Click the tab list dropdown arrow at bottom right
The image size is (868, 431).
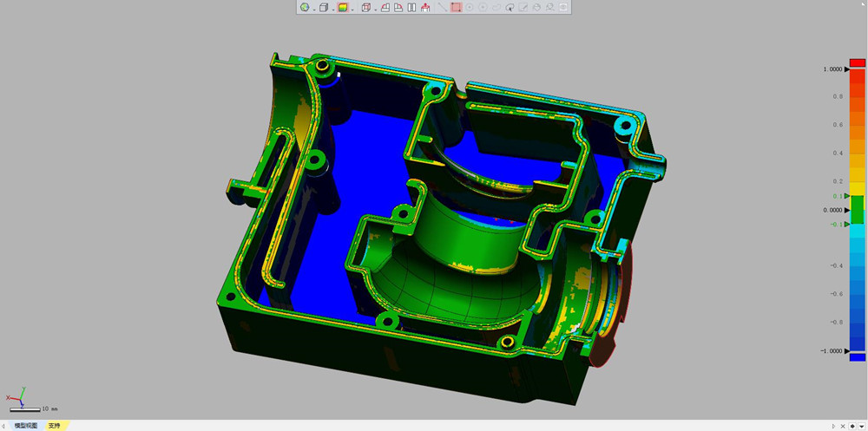click(x=861, y=426)
